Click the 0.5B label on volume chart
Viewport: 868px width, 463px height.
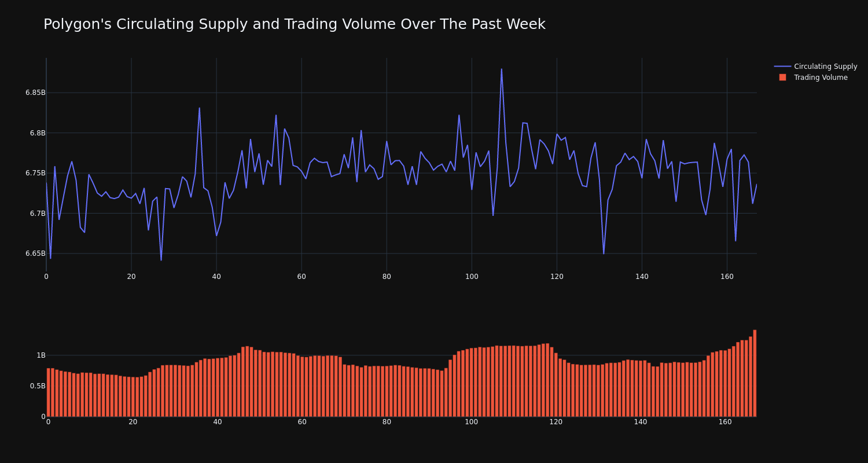tap(37, 386)
